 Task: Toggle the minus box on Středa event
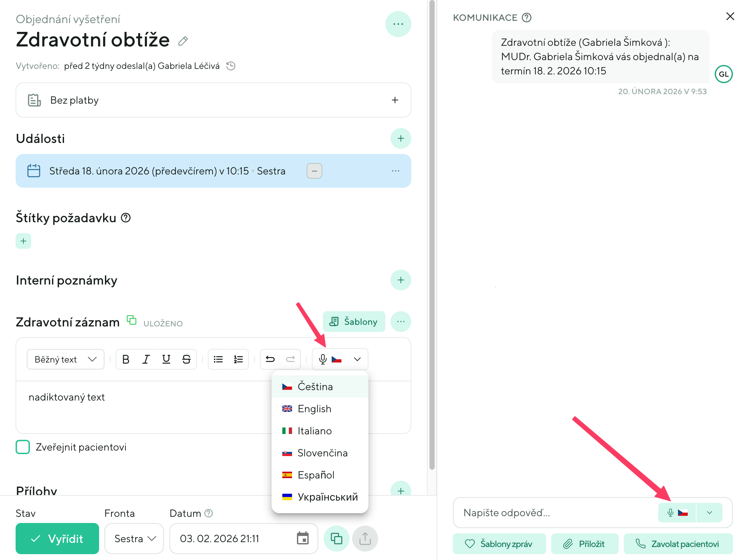(x=314, y=171)
